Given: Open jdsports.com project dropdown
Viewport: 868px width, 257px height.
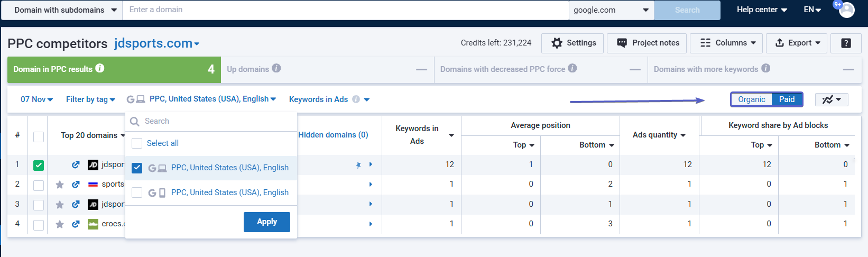Looking at the screenshot, I should pos(157,43).
